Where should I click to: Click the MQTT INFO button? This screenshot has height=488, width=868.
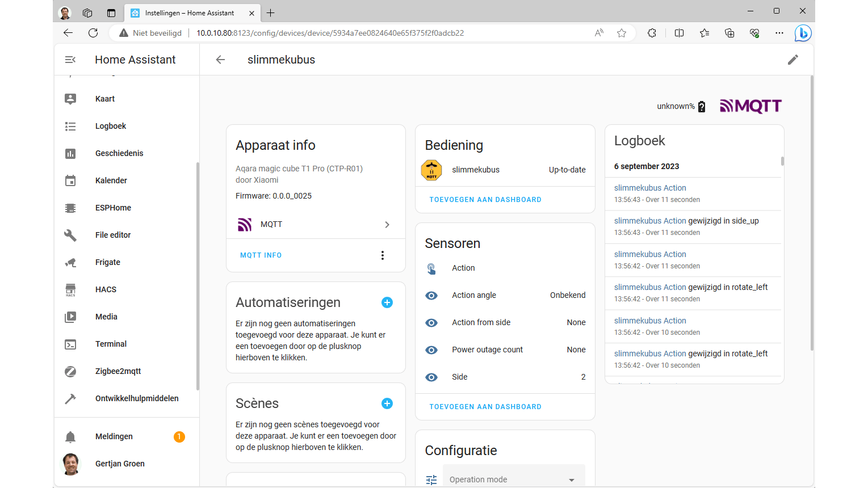261,255
